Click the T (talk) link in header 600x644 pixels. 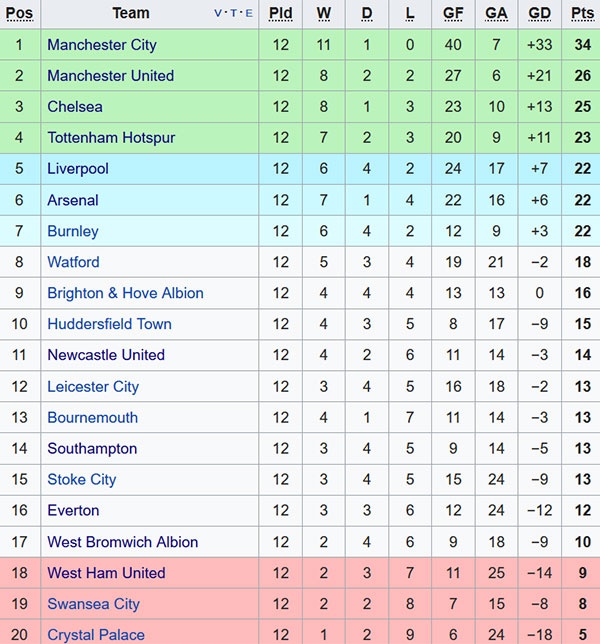tap(234, 14)
